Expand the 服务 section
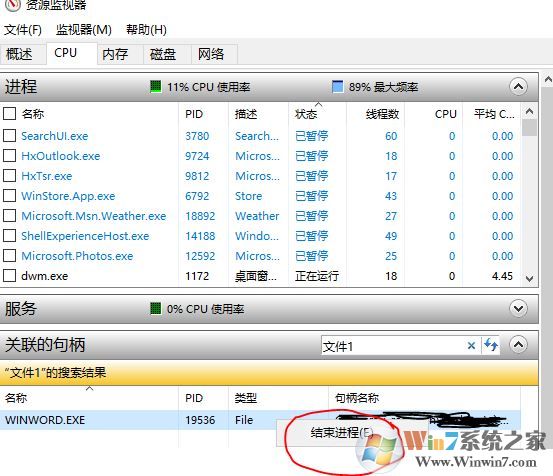The width and height of the screenshot is (553, 476). [x=518, y=309]
